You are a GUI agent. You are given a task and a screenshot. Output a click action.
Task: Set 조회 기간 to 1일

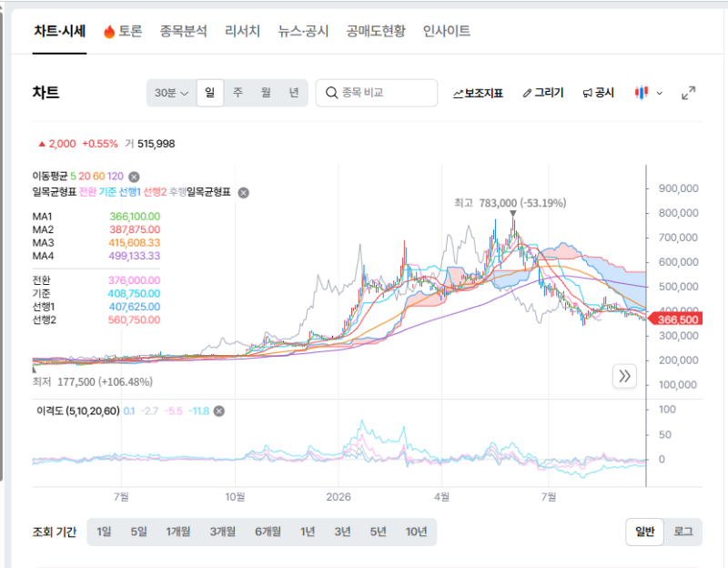104,532
